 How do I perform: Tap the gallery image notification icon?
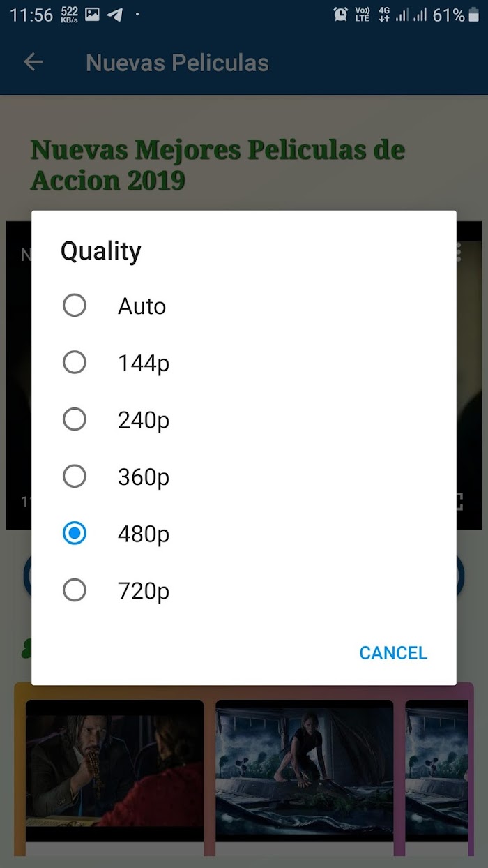point(92,14)
